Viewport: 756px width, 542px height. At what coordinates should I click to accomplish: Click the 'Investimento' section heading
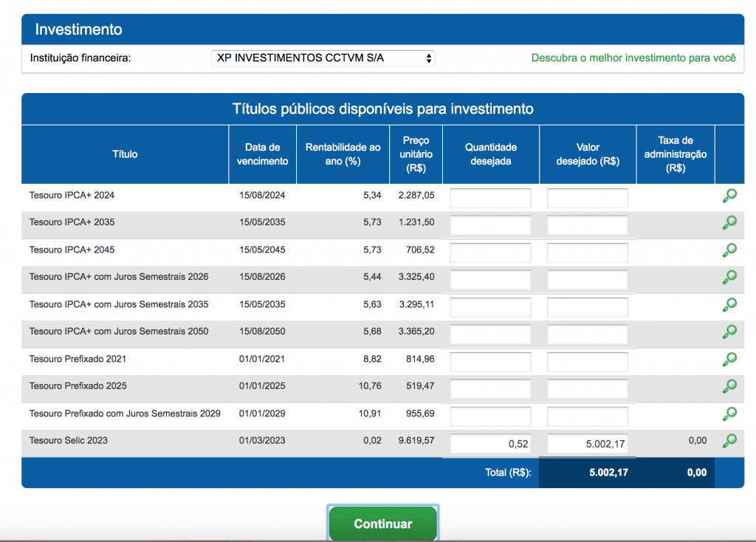click(78, 30)
